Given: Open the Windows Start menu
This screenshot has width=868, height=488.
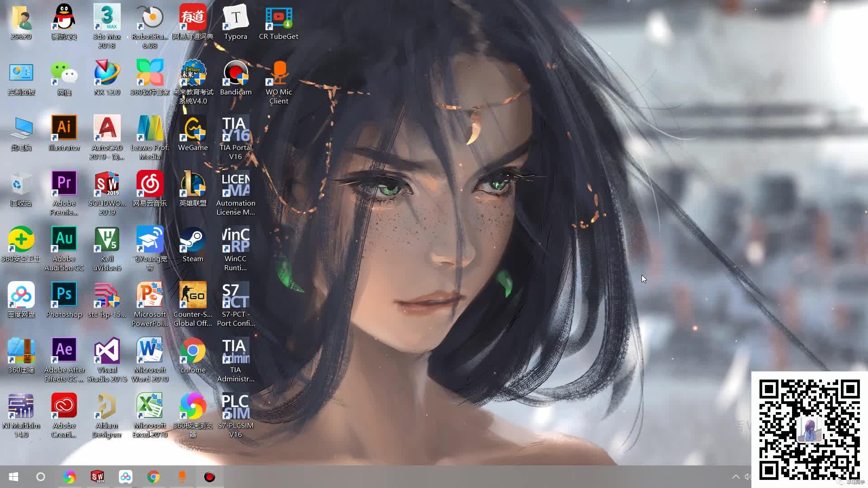Looking at the screenshot, I should (13, 477).
